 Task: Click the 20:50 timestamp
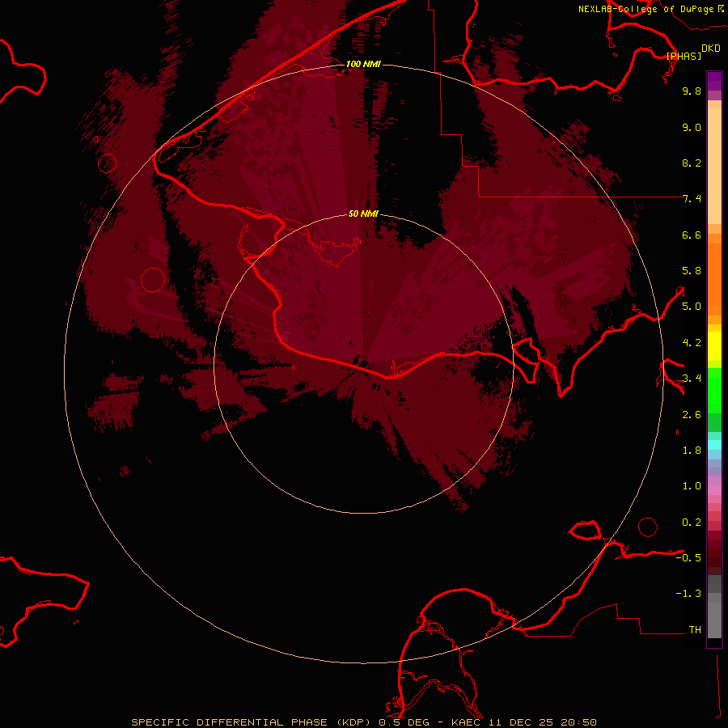coord(578,722)
